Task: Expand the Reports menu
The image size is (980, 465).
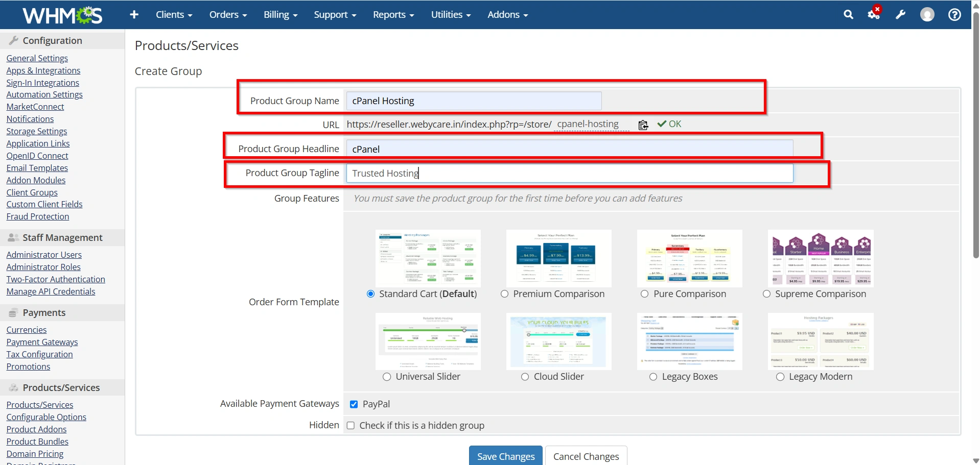Action: coord(393,15)
